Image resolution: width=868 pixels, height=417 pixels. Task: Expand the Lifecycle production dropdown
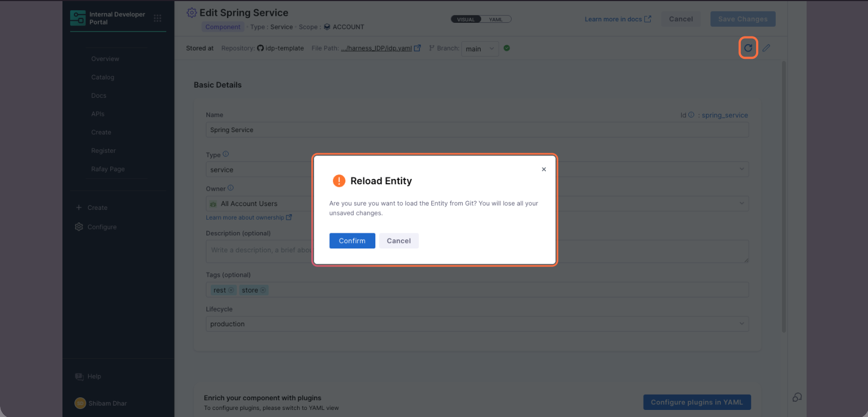pyautogui.click(x=741, y=324)
